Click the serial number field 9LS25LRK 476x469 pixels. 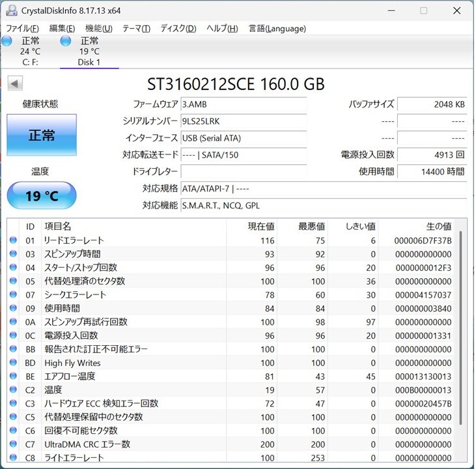[x=244, y=121]
